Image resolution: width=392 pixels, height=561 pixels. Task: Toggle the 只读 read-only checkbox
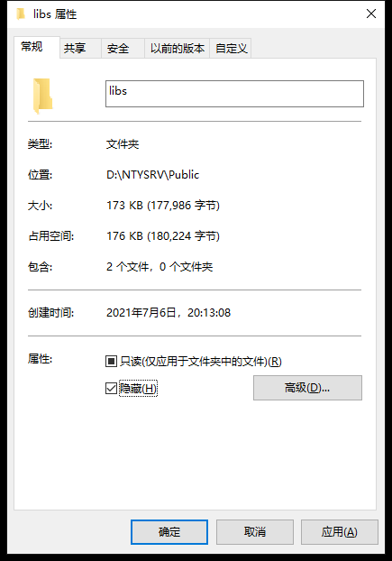[x=111, y=362]
